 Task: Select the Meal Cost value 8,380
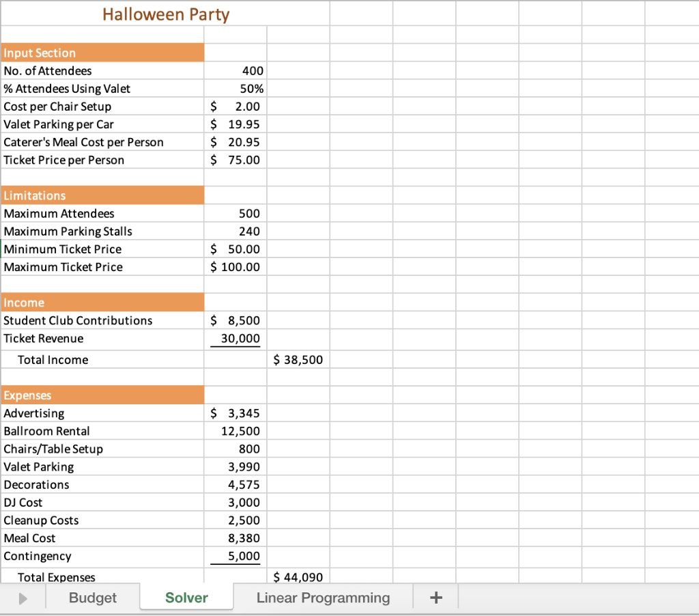pos(236,537)
